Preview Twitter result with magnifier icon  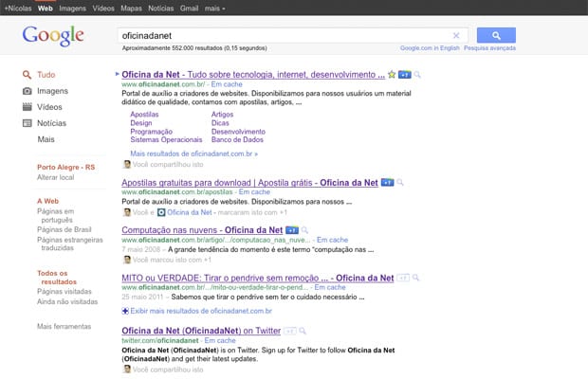pyautogui.click(x=303, y=331)
